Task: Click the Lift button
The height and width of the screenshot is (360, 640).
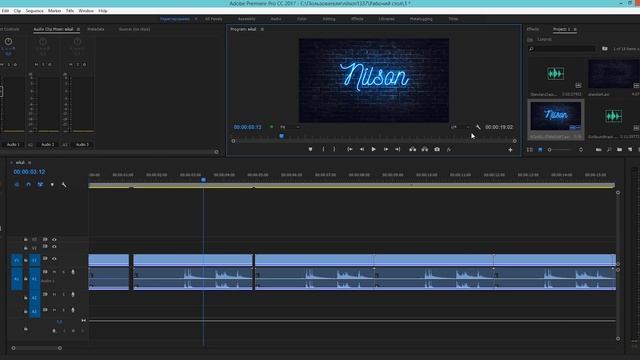Action: [413, 149]
